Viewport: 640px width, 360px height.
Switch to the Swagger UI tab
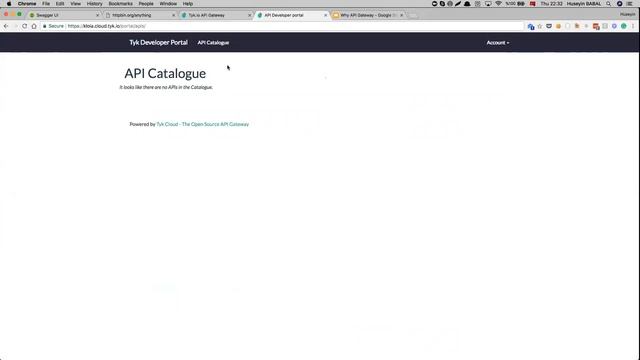pos(61,15)
